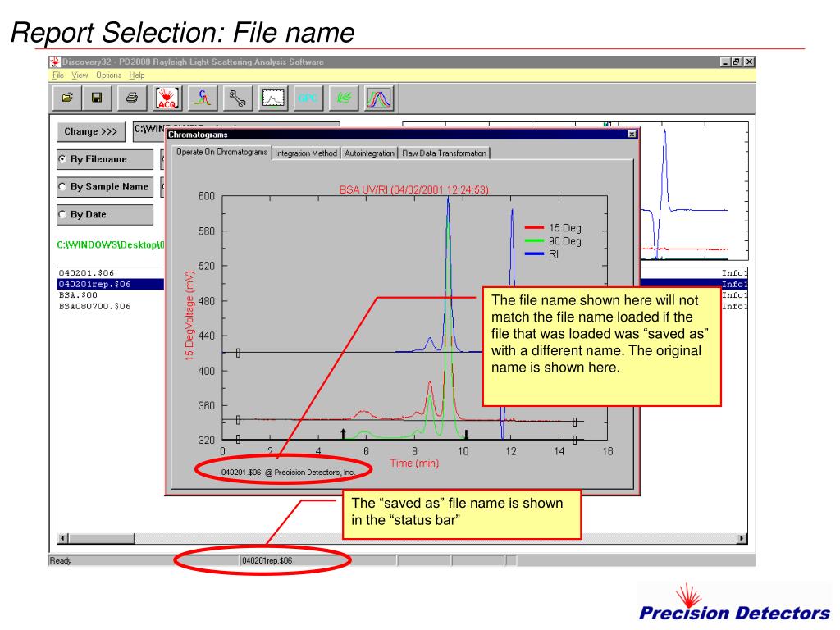Image resolution: width=840 pixels, height=630 pixels.
Task: Click the Ready status bar text
Action: 61,561
